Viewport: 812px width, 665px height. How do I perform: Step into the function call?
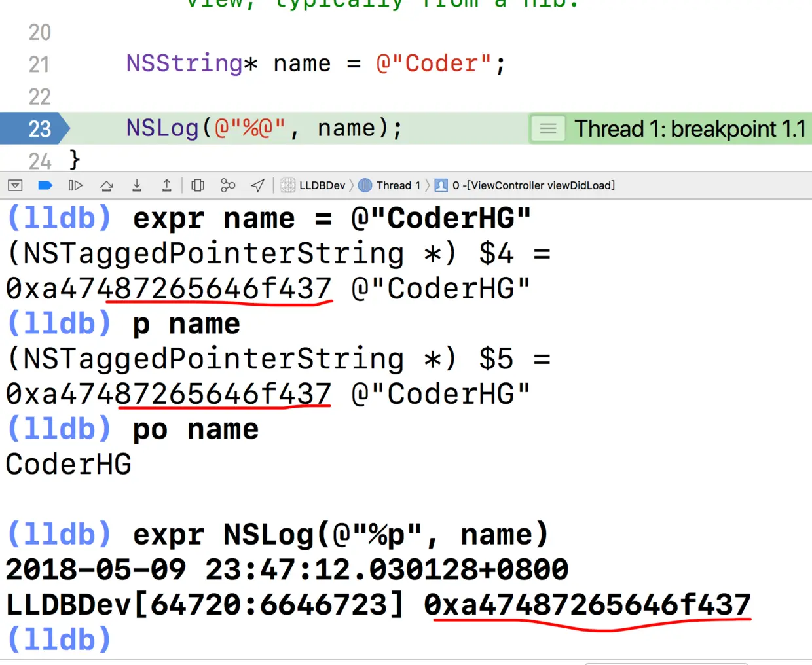pyautogui.click(x=136, y=185)
